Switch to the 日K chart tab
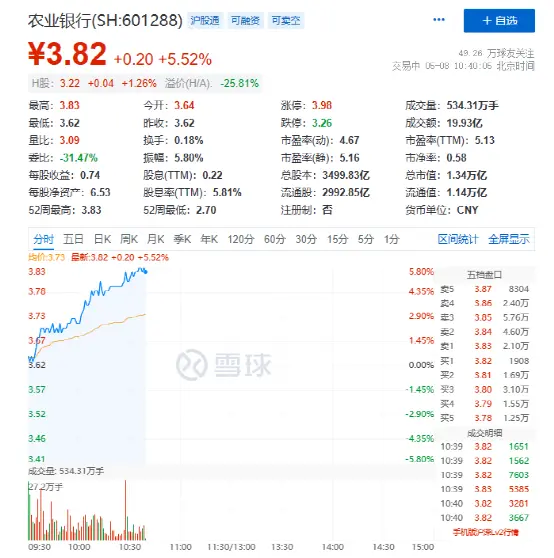This screenshot has height=558, width=554. (x=102, y=239)
